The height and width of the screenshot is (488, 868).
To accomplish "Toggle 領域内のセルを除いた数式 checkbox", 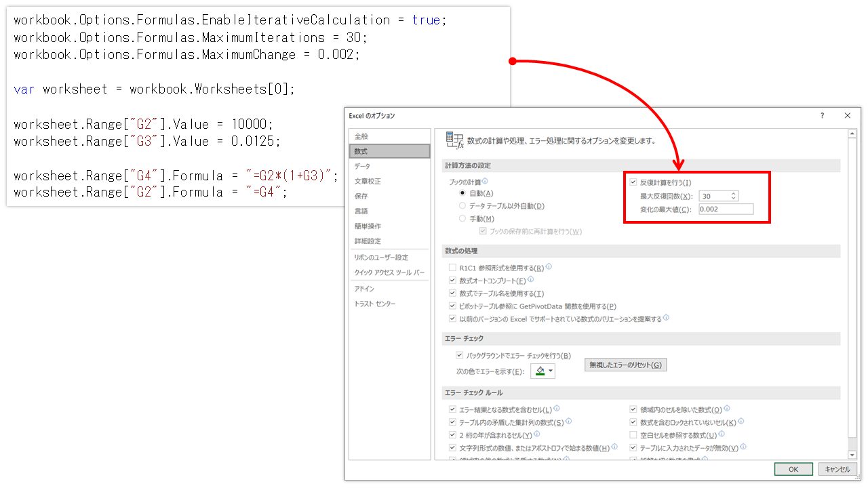I will [x=633, y=410].
